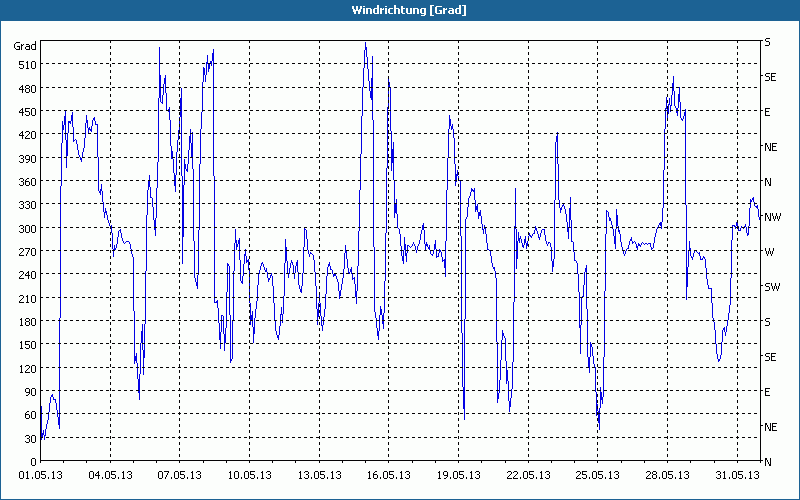This screenshot has width=800, height=500.
Task: Click the date label 31.05.13
Action: pos(737,476)
